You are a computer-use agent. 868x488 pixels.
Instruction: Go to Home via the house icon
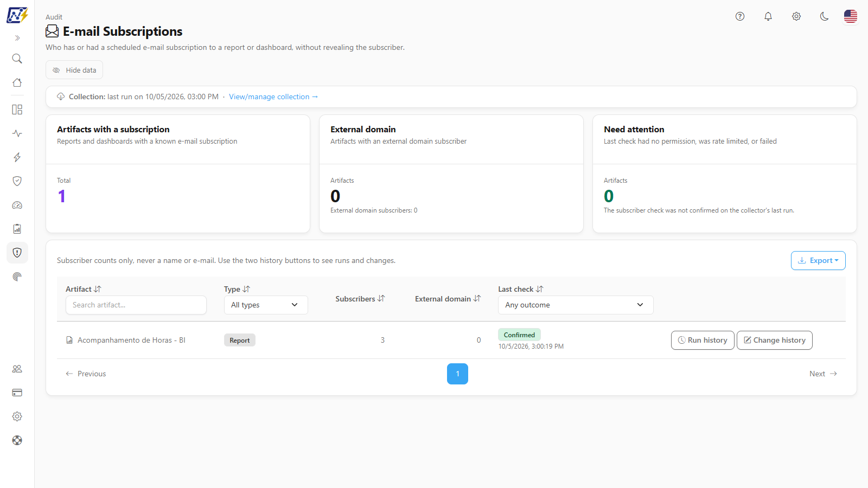(x=17, y=82)
